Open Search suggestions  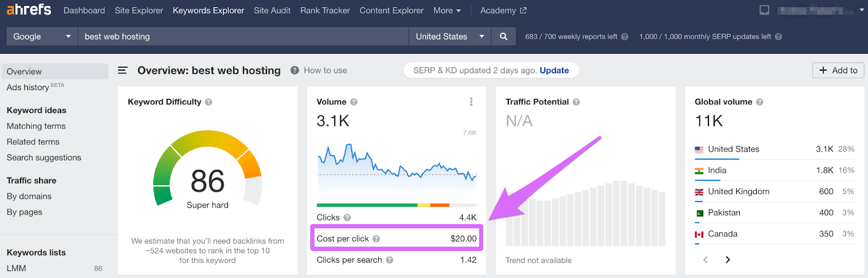44,157
